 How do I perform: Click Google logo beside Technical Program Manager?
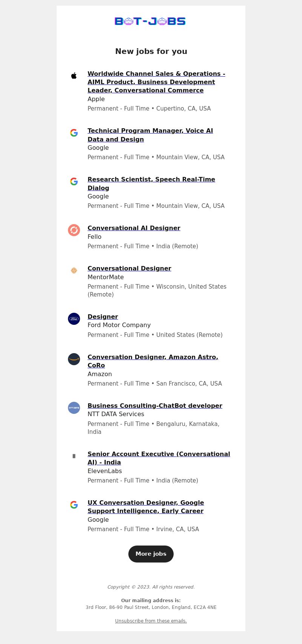[x=74, y=133]
